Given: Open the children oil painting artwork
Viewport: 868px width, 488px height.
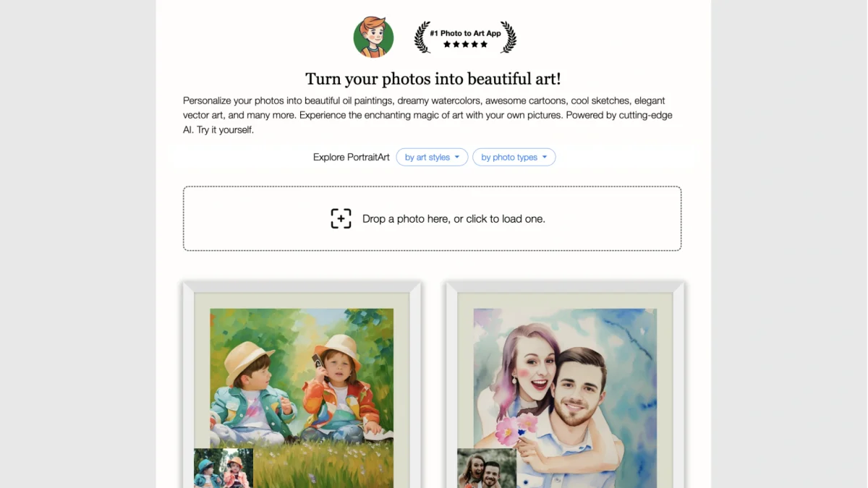Looking at the screenshot, I should pos(302,376).
